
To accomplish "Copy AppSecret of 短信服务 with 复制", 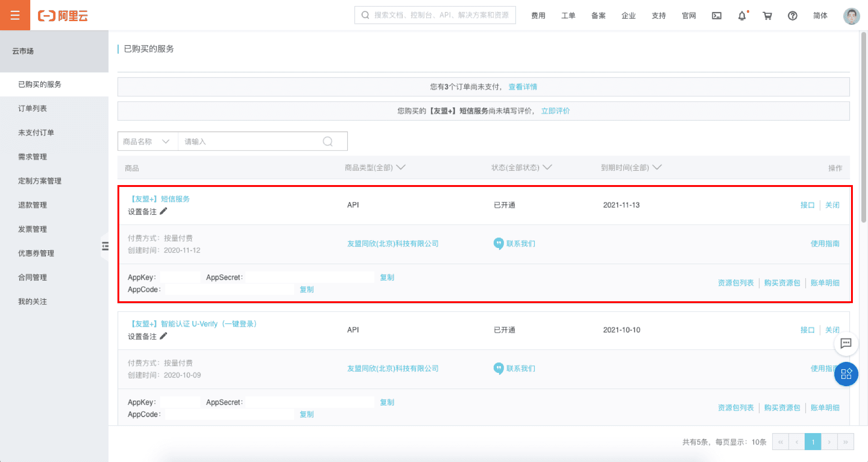I will tap(387, 277).
